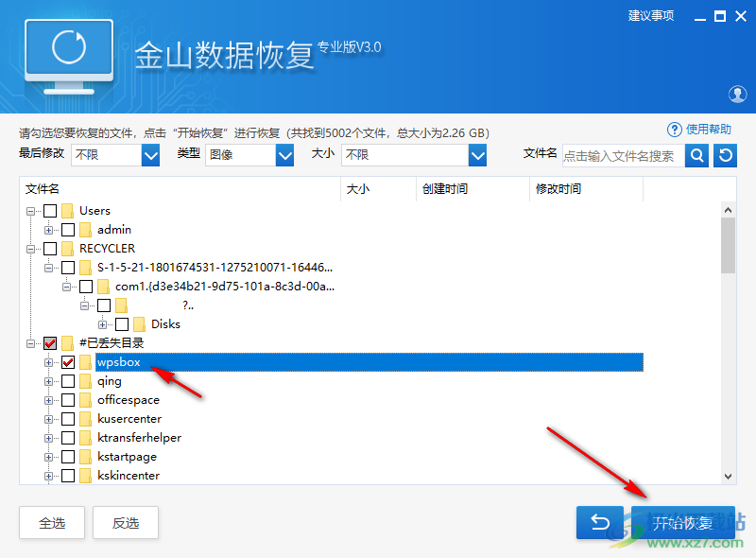Check the RECYCLER folder checkbox

[x=50, y=249]
